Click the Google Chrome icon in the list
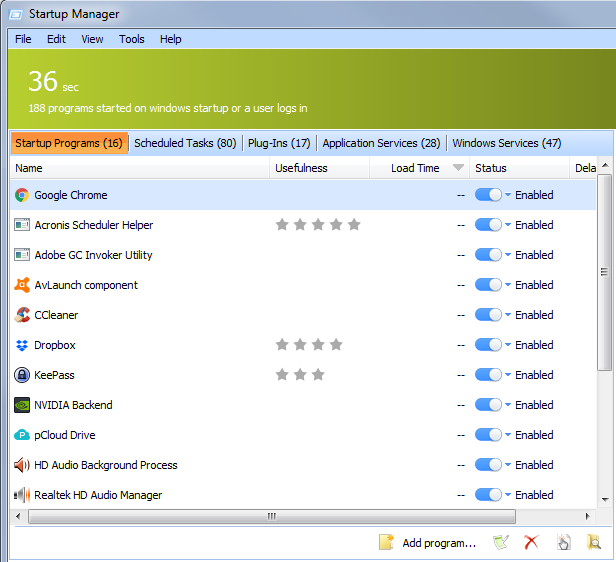 point(22,195)
